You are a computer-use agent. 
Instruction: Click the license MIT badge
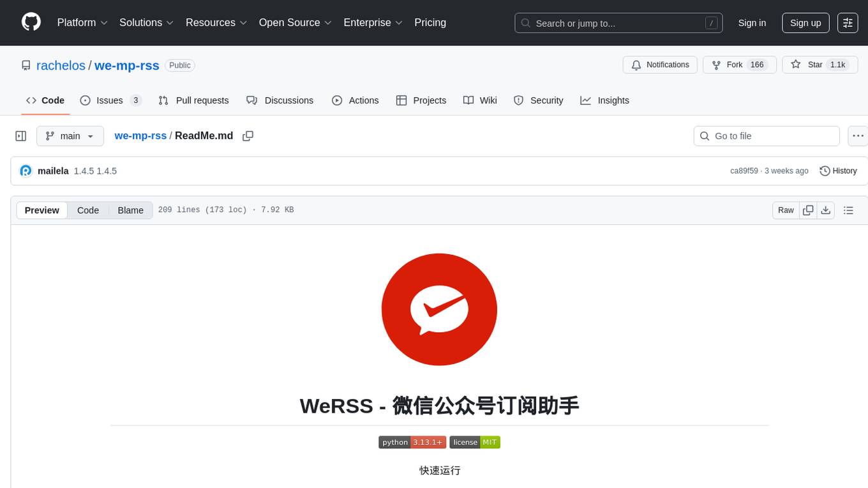coord(475,442)
